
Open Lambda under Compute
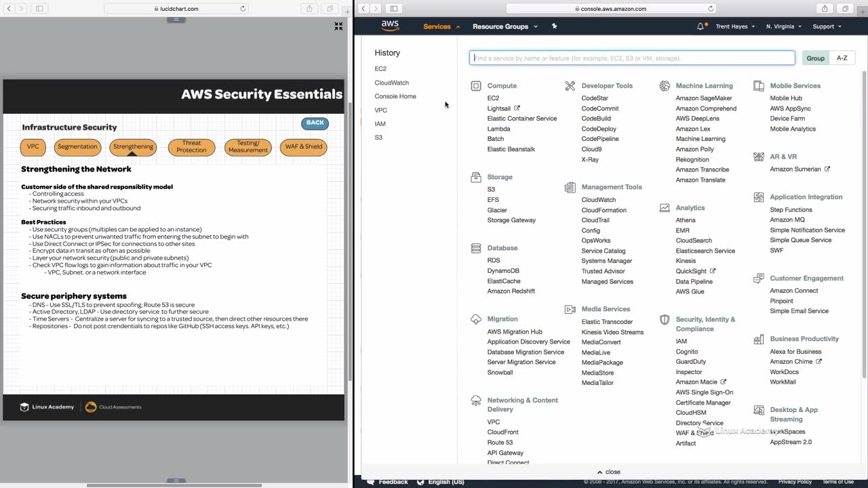point(498,129)
